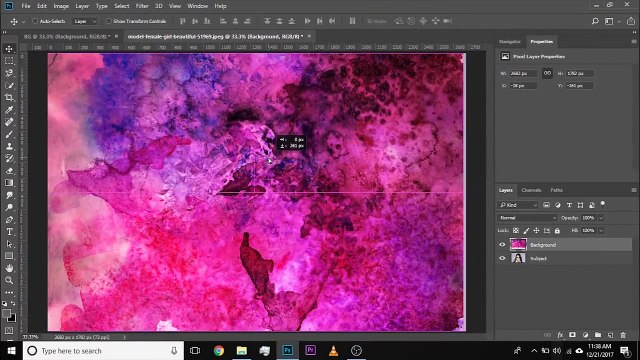This screenshot has height=360, width=640.
Task: Filter for pixel layers
Action: click(547, 205)
